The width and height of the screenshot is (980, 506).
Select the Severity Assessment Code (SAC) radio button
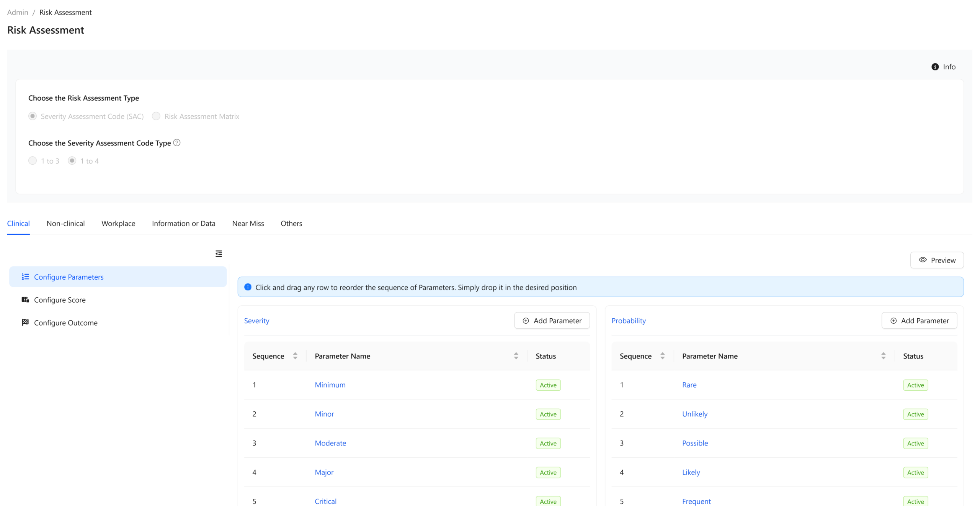33,116
